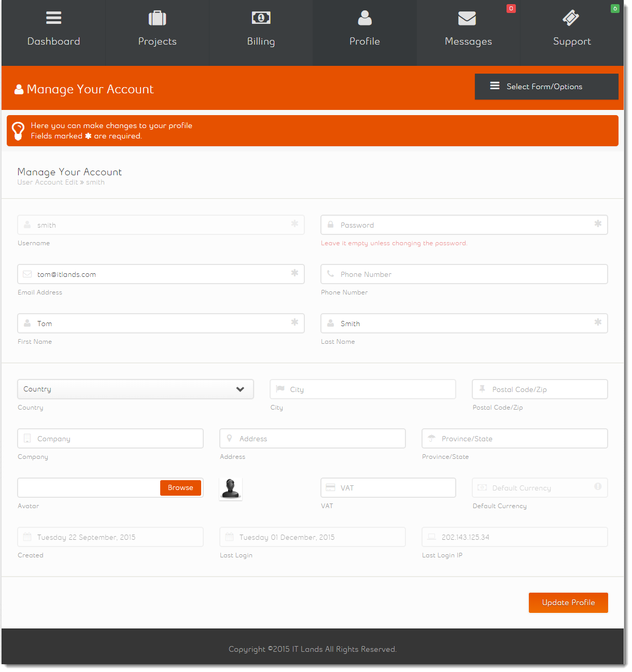The width and height of the screenshot is (632, 672).
Task: Click the avatar thumbnail image
Action: click(x=231, y=488)
